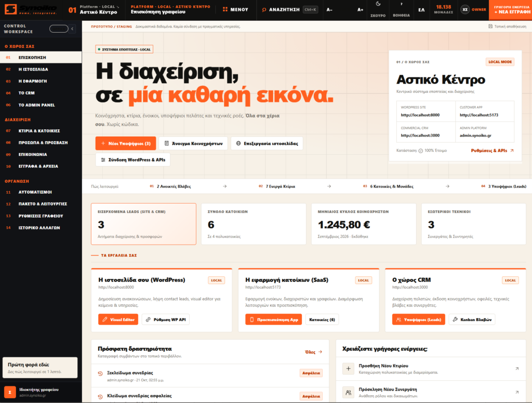Open arrow on Προσθήκη Νέου Κτιρίου row

(x=517, y=369)
